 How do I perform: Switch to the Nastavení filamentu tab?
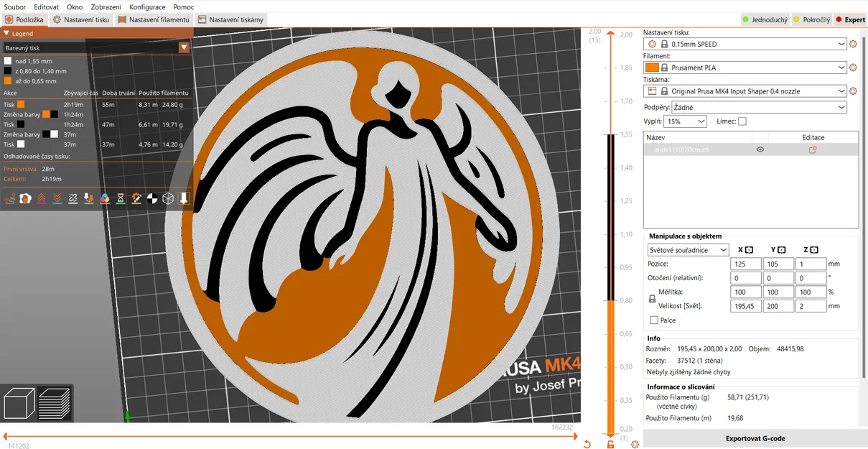[154, 20]
